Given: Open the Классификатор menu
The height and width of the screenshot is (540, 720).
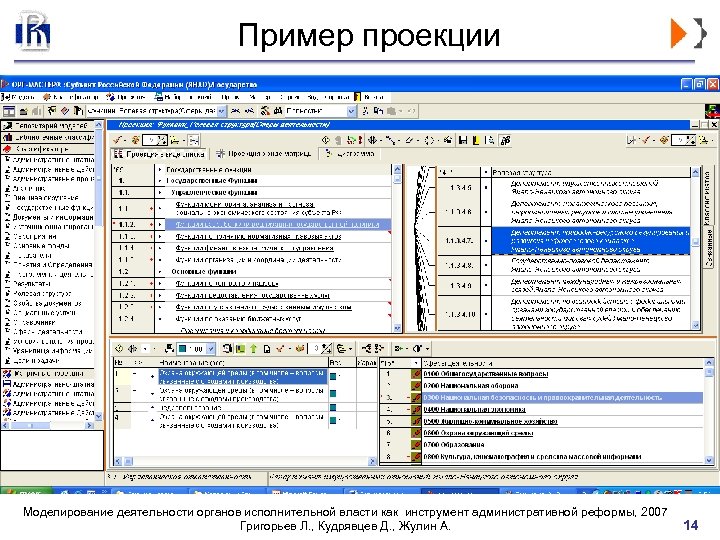Looking at the screenshot, I should (x=71, y=97).
